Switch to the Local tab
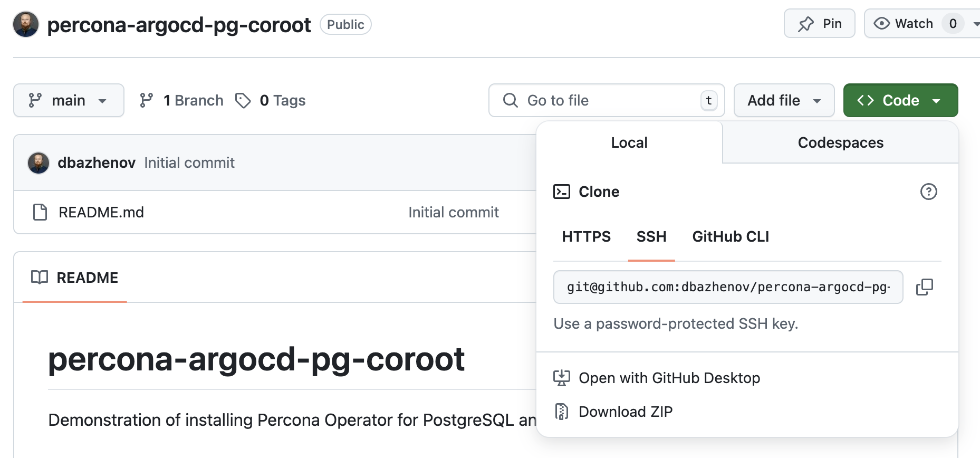The width and height of the screenshot is (980, 458). coord(629,142)
